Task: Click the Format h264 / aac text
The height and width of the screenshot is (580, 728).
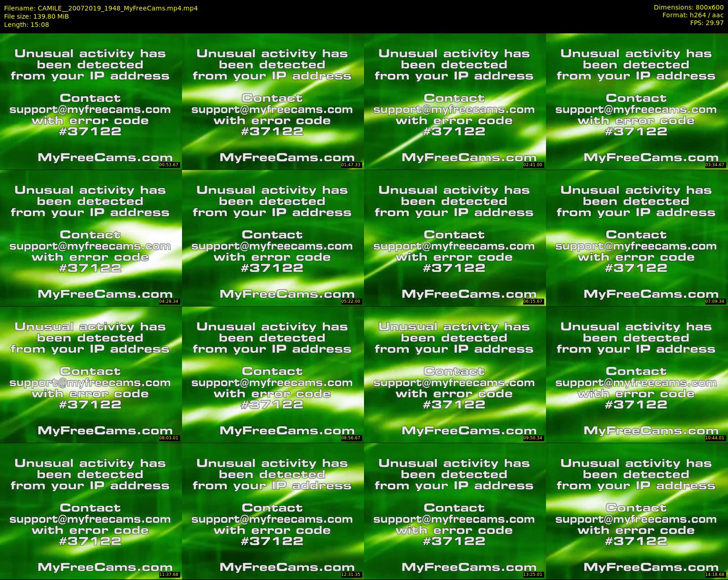Action: 693,15
